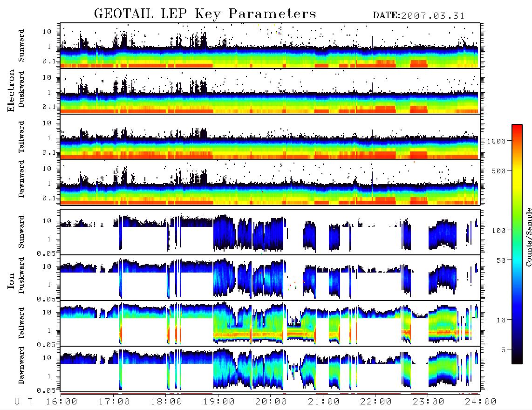
Task: Click the "19:00" time axis tick
Action: [x=219, y=402]
